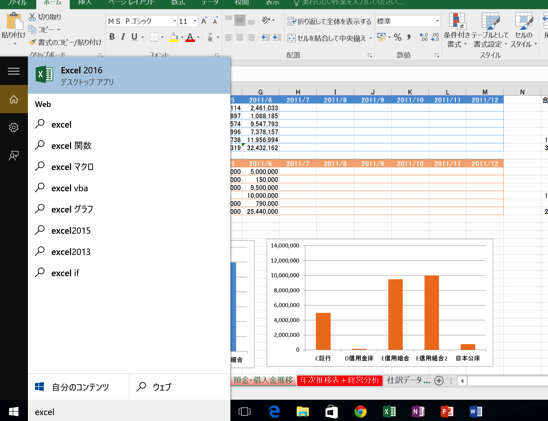Select the 'excel vba' web suggestion

[129, 188]
